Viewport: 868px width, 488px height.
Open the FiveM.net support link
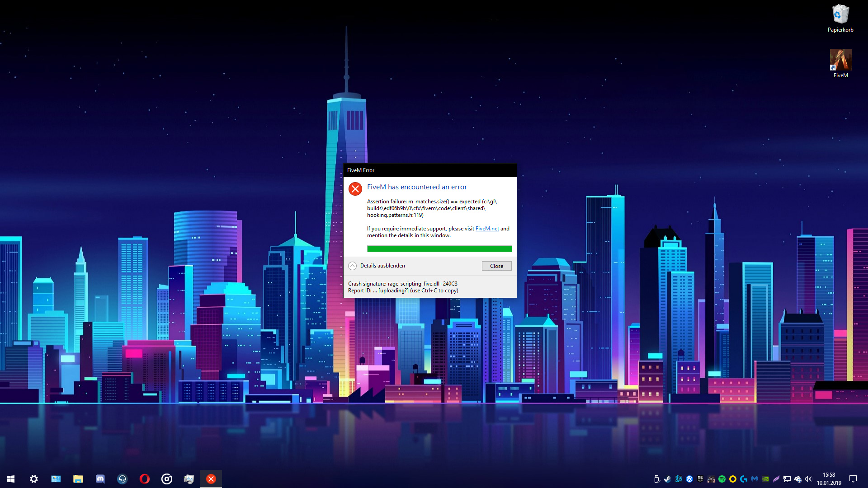pos(487,229)
